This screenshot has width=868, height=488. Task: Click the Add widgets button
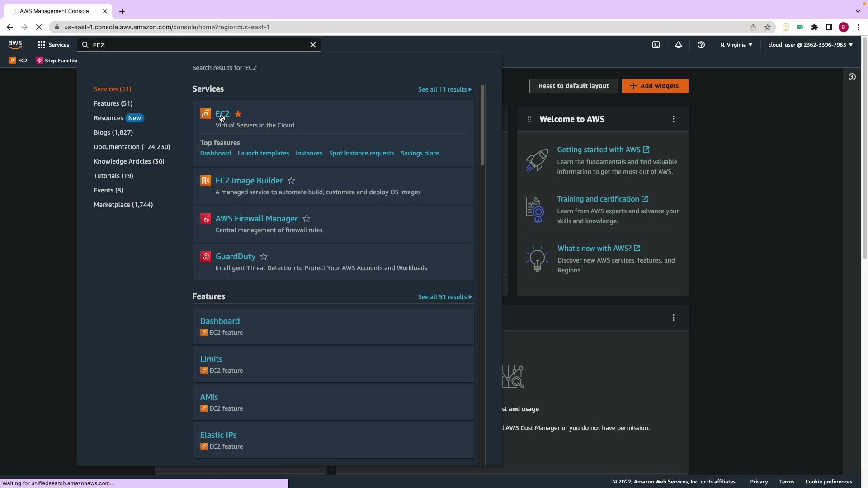point(655,86)
